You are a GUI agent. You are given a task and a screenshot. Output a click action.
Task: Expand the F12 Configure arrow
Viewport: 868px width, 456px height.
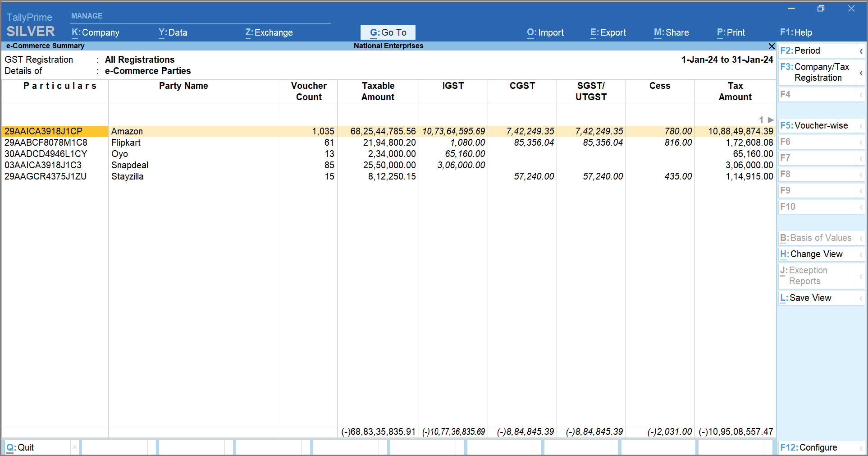pos(861,448)
